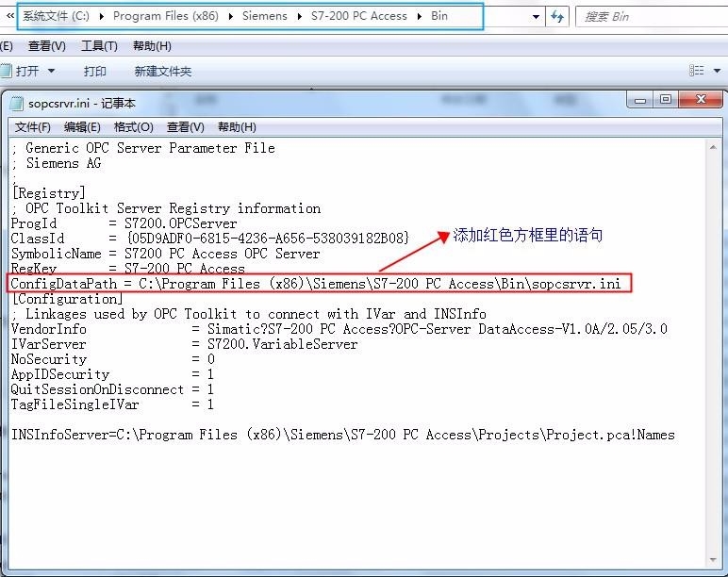Click the SymbolicName line
Image resolution: width=728 pixels, height=577 pixels.
pos(166,254)
